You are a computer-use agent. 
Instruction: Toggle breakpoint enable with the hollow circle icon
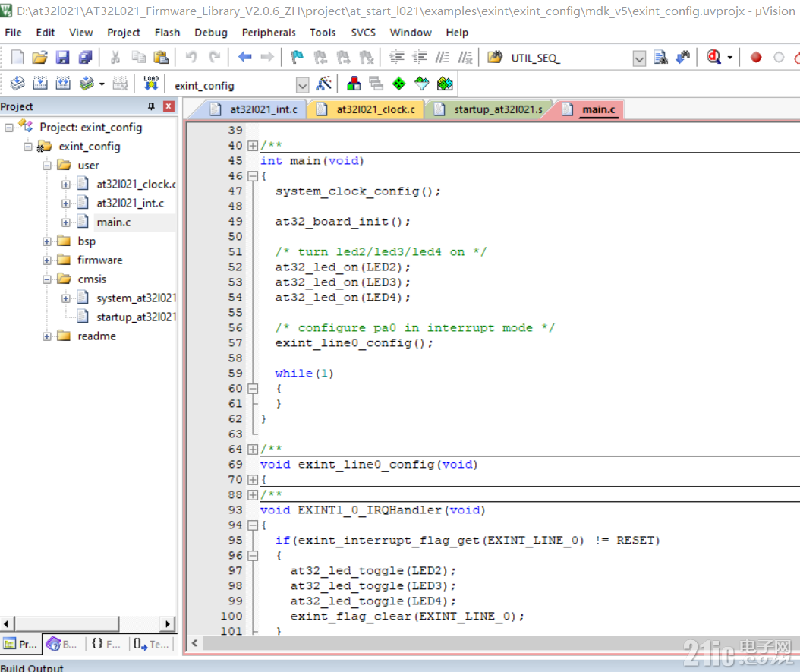(779, 57)
